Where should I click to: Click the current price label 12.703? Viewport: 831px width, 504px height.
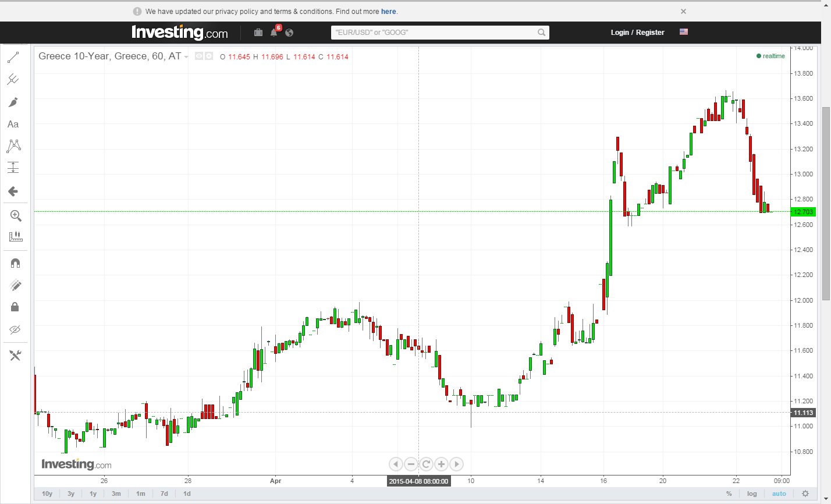click(x=803, y=212)
